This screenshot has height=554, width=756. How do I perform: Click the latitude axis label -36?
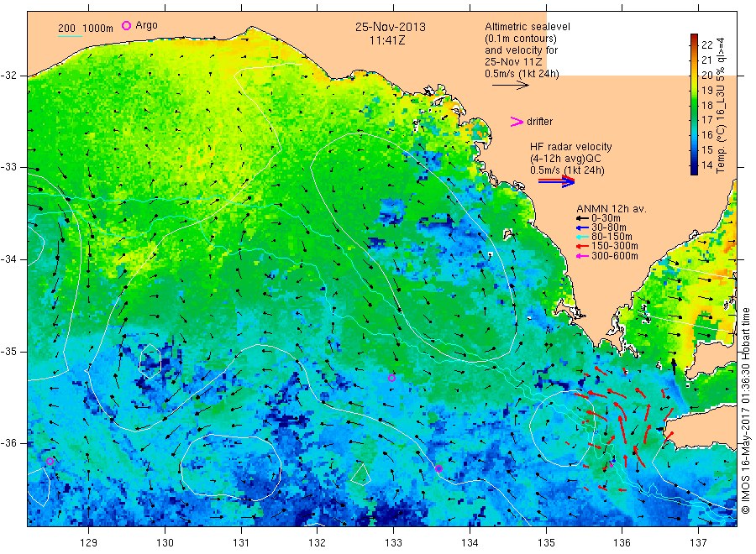(8, 442)
